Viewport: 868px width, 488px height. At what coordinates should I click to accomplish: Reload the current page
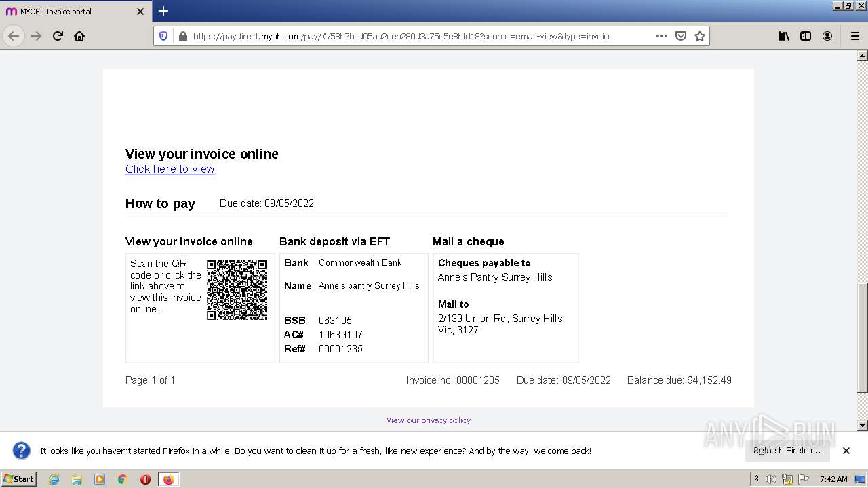[58, 36]
